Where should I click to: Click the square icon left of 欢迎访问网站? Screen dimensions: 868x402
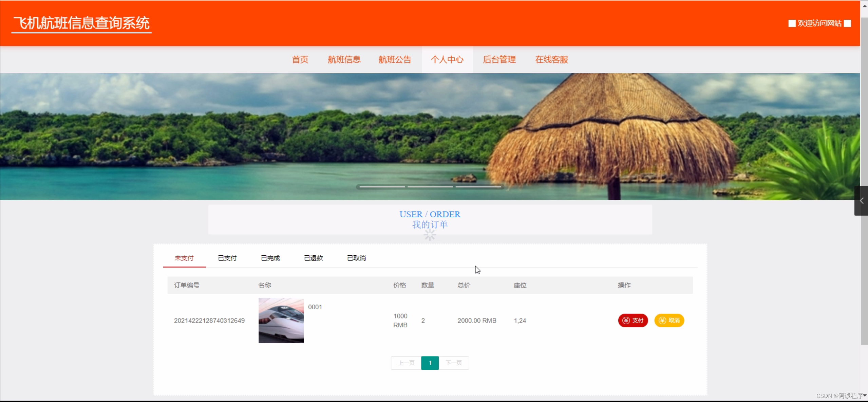pyautogui.click(x=792, y=23)
